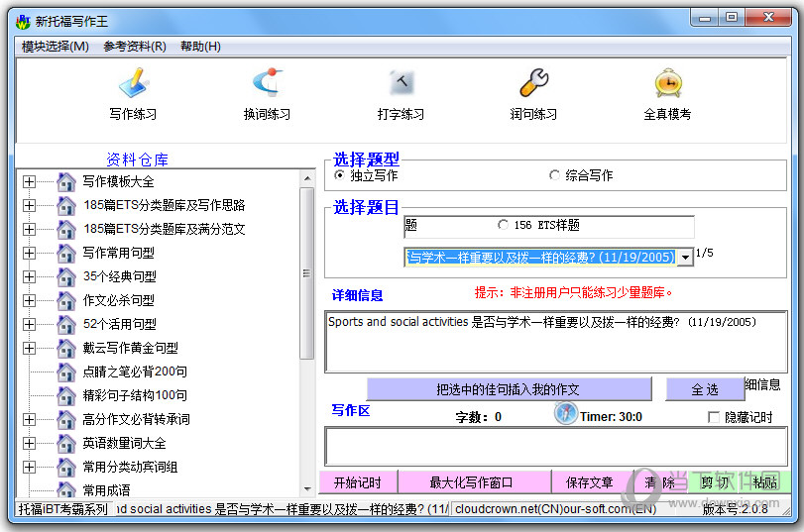Expand the 185篇ETS分类题库及满分范文 node
The height and width of the screenshot is (532, 804).
[29, 229]
